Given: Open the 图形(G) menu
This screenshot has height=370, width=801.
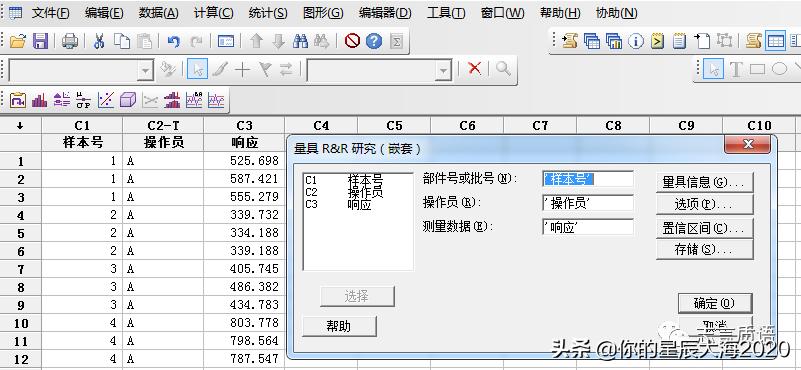Looking at the screenshot, I should pyautogui.click(x=323, y=13).
